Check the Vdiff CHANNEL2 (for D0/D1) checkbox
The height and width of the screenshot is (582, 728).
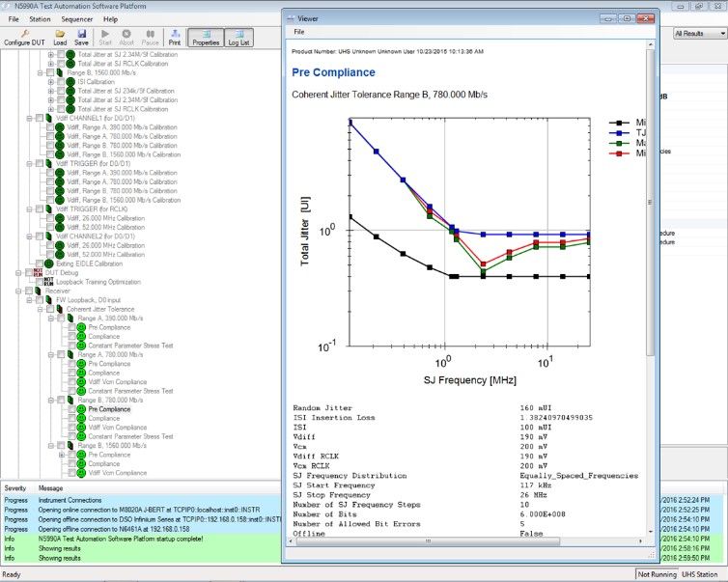tap(40, 236)
